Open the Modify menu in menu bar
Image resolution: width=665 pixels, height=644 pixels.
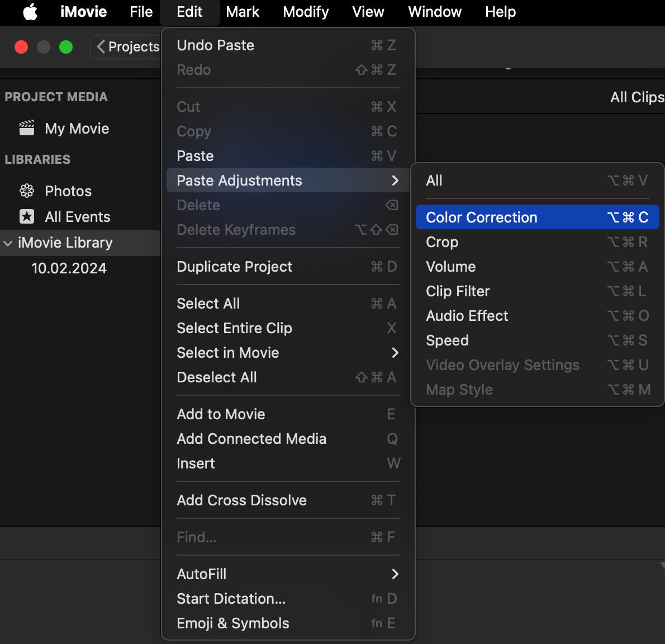[306, 12]
